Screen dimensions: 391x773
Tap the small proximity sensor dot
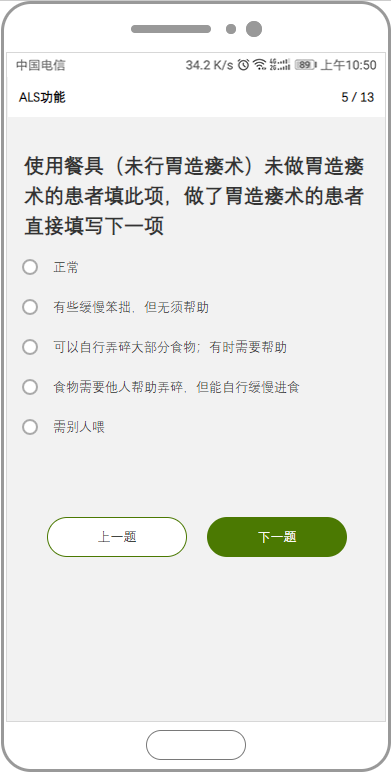231,29
